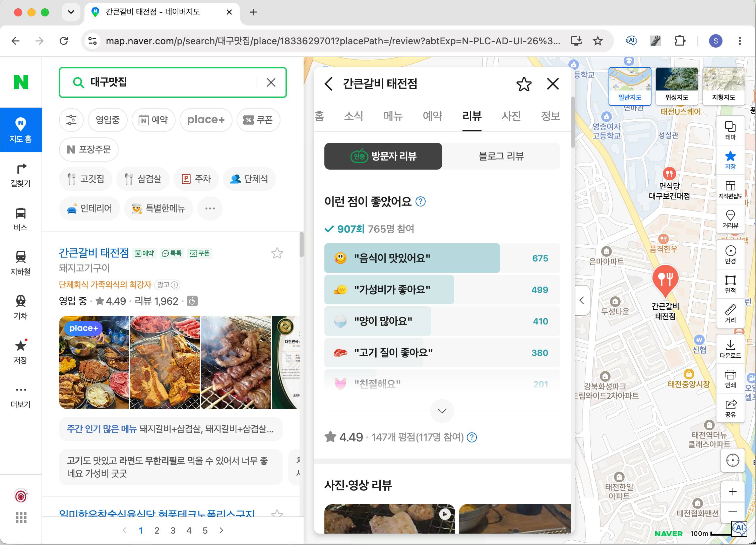Switch to the 정보 tab

551,116
